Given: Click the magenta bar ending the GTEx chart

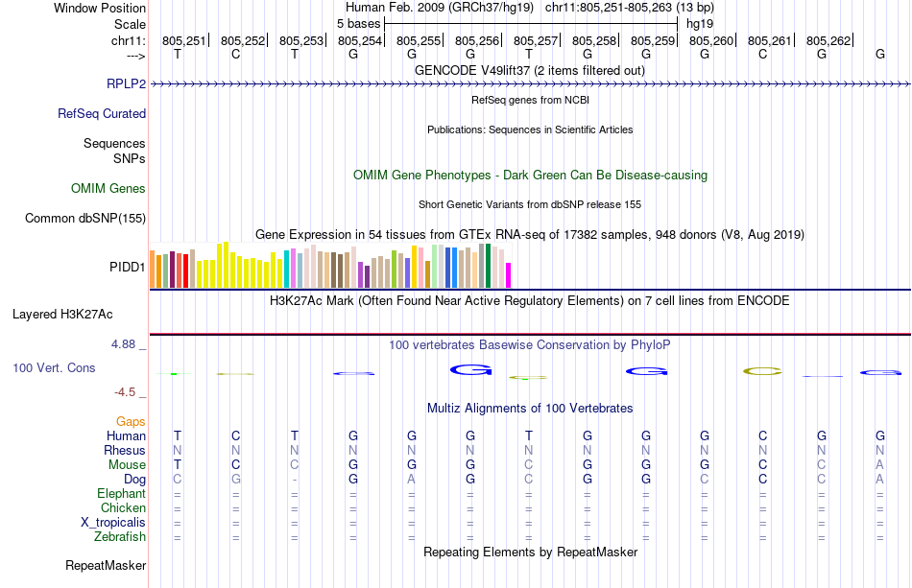Looking at the screenshot, I should pos(509,275).
